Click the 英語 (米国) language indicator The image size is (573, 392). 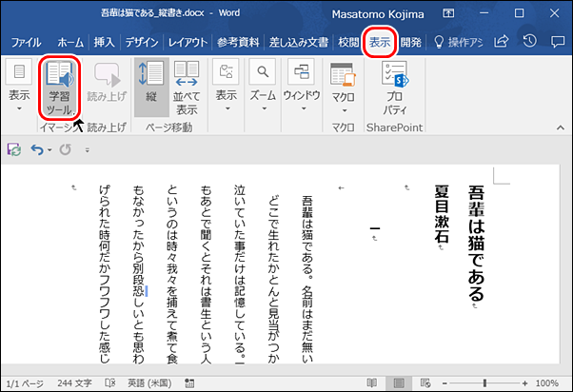tap(149, 383)
